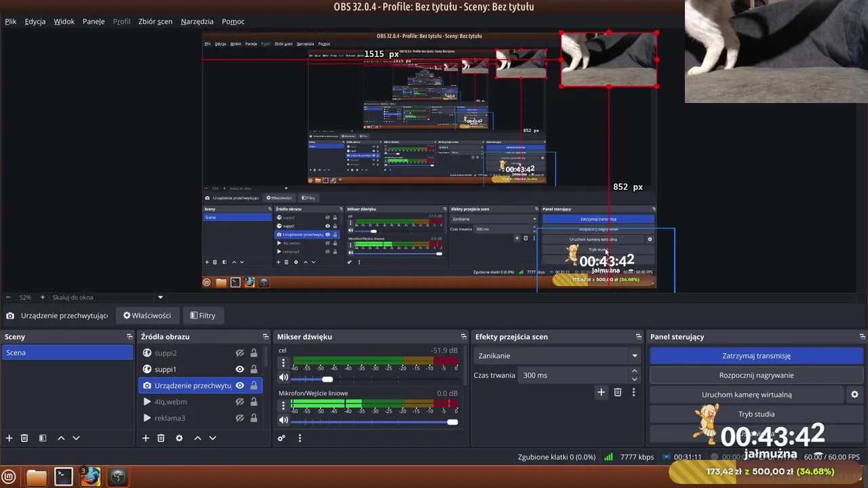Screen dimensions: 868x488
Task: Delete selected source with trash icon
Action: coord(161,438)
